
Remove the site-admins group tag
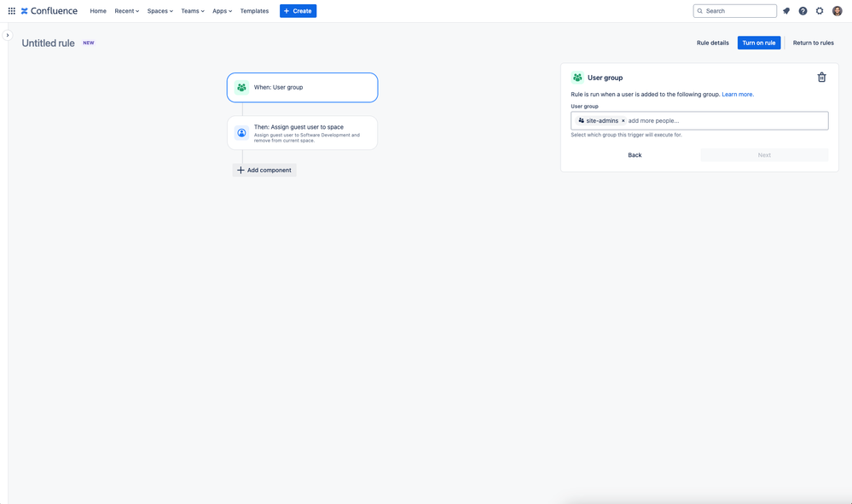click(623, 120)
